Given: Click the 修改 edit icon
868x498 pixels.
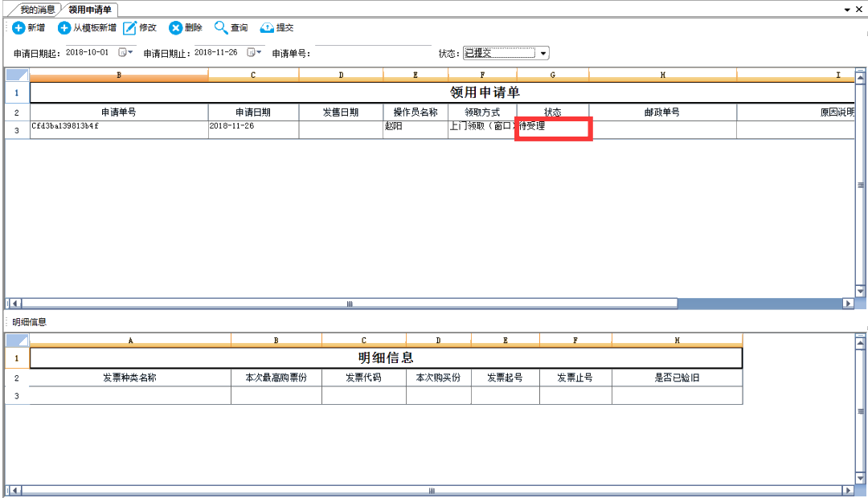Looking at the screenshot, I should coord(129,27).
